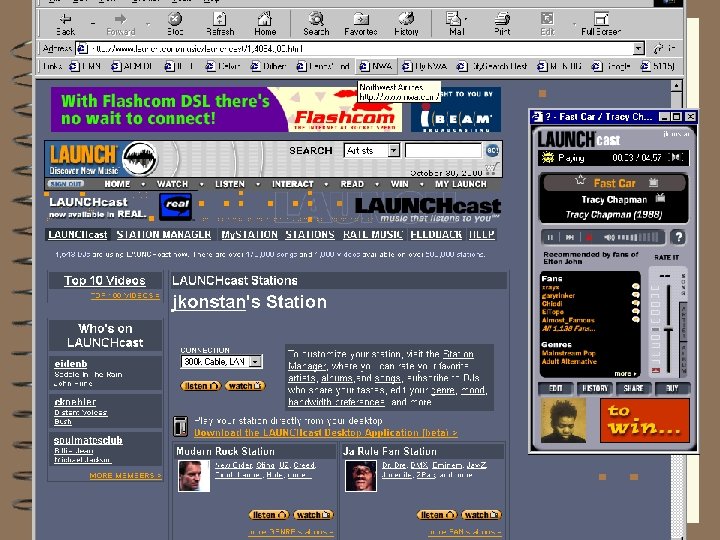Skip to next song in LAUNCHcast player
This screenshot has height=540, width=720.
tap(570, 237)
